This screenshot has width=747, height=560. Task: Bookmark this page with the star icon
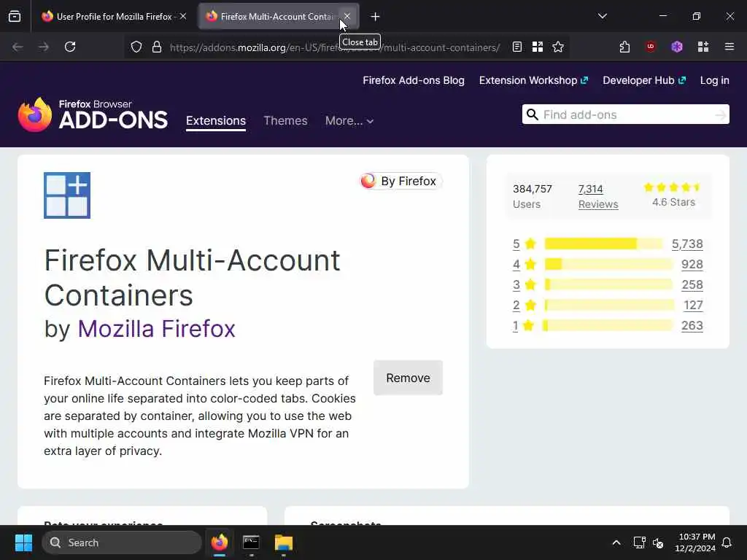tap(558, 47)
